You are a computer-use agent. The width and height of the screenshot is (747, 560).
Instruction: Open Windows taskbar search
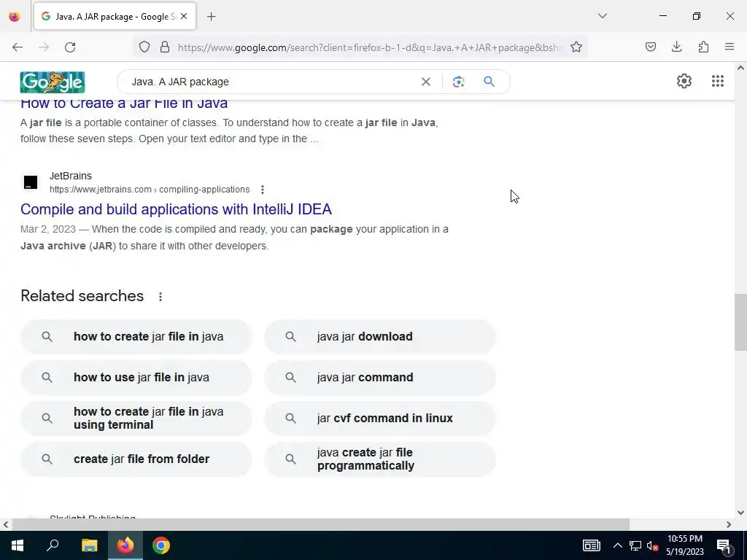point(53,545)
